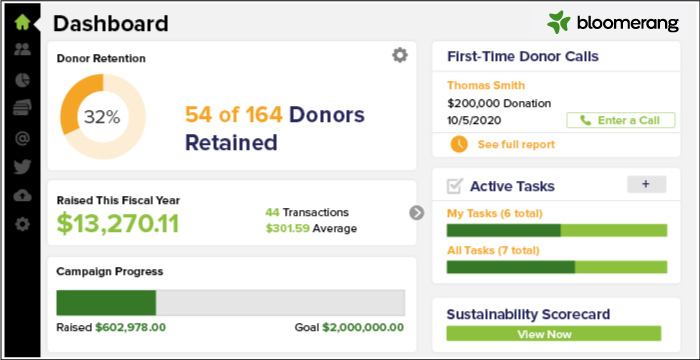
Task: Click the All Tasks progress bar
Action: (x=557, y=267)
